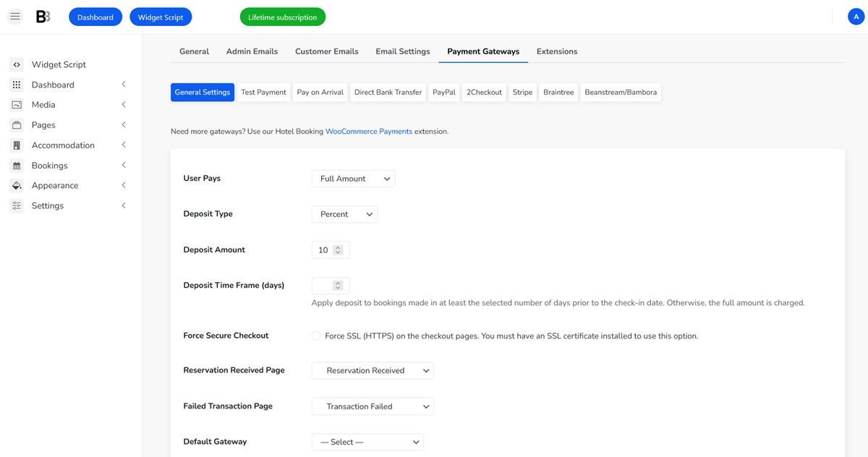Click the Deposit Time Frame stepper arrows

(338, 286)
